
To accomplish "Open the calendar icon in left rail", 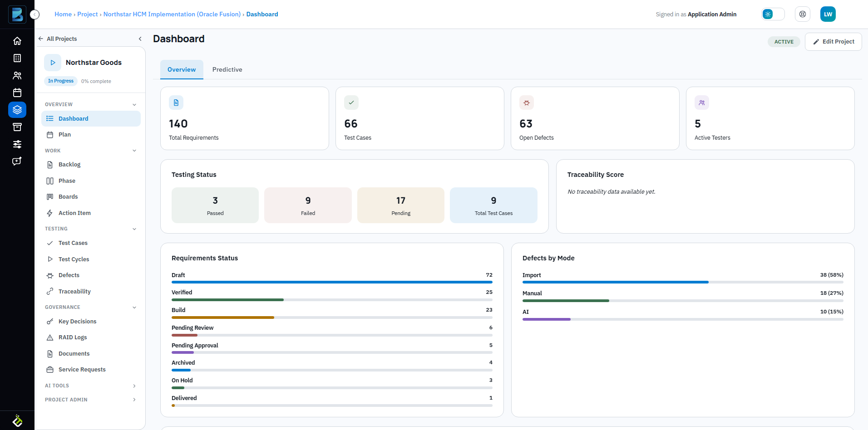I will point(17,93).
